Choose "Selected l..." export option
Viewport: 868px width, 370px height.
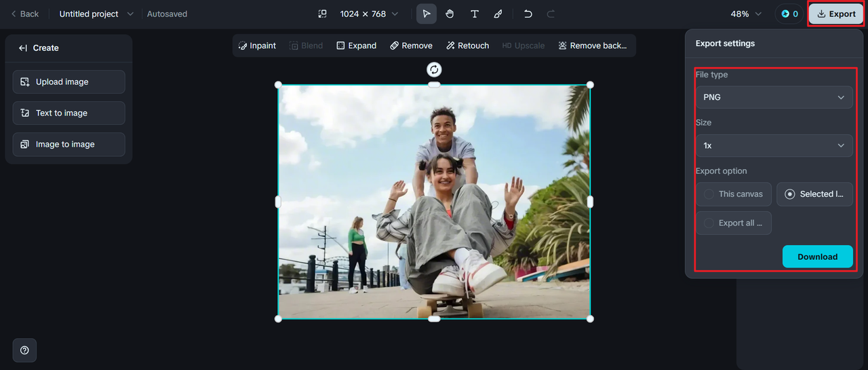(x=814, y=194)
